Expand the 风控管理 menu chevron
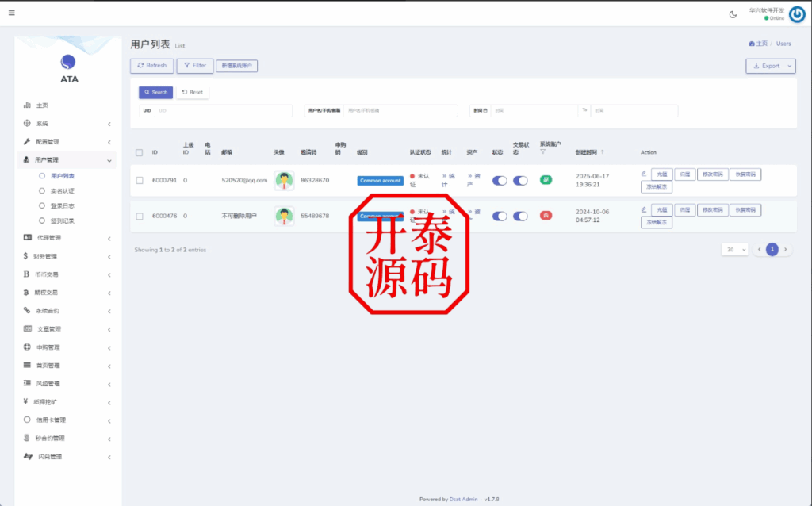Viewport: 812px width, 506px height. pos(109,385)
